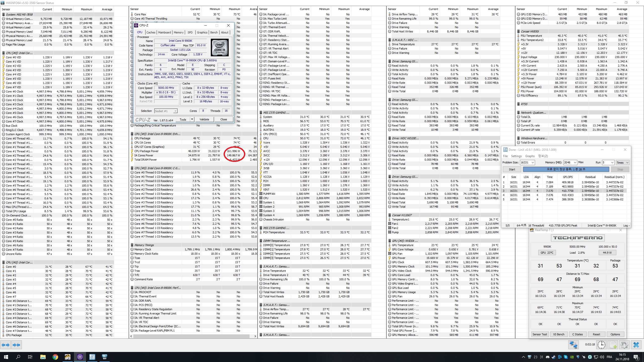Screen dimensions: 644x362
Task: Open the remote network monitors icon
Action: point(574,345)
